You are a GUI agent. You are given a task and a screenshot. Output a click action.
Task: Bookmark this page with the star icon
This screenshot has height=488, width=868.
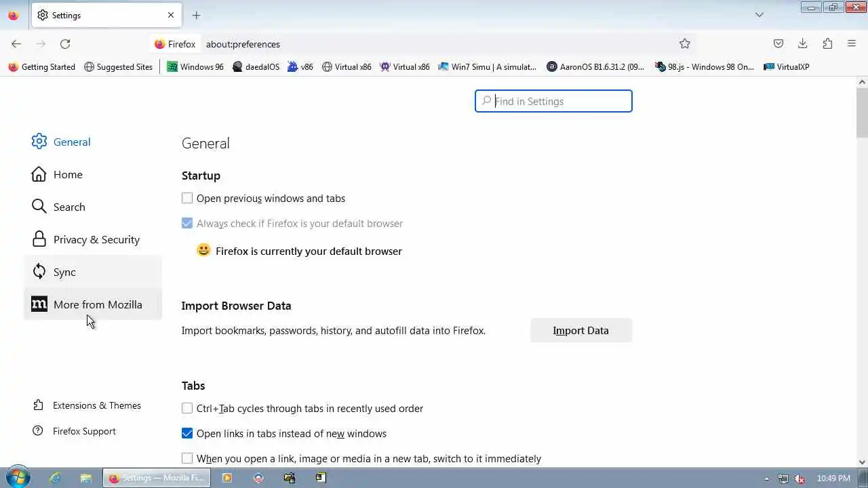685,44
